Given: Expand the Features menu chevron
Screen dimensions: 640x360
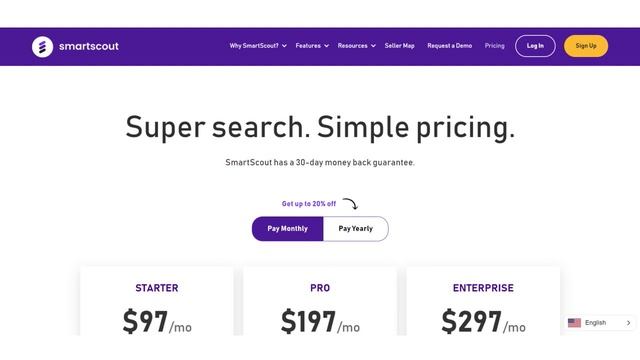Looking at the screenshot, I should (327, 46).
